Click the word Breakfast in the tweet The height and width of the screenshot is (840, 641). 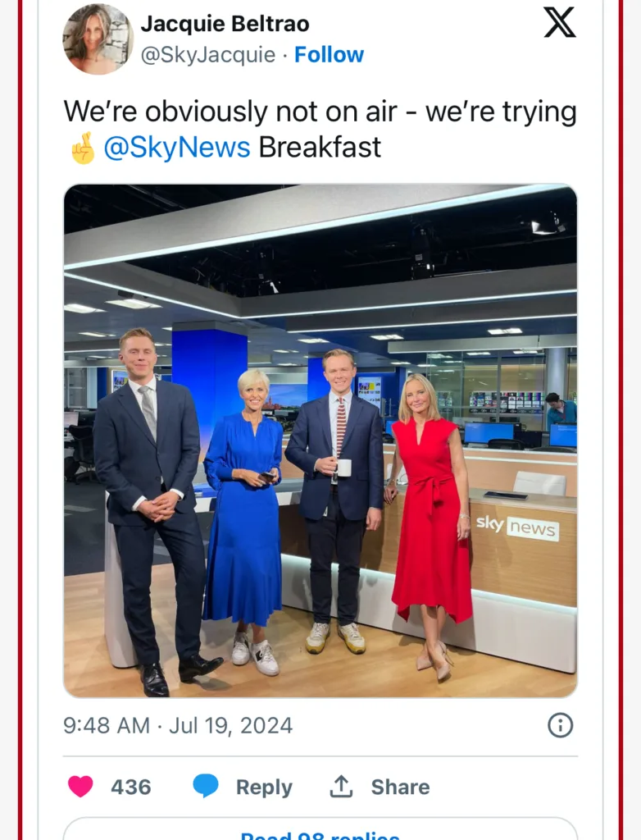click(x=320, y=148)
